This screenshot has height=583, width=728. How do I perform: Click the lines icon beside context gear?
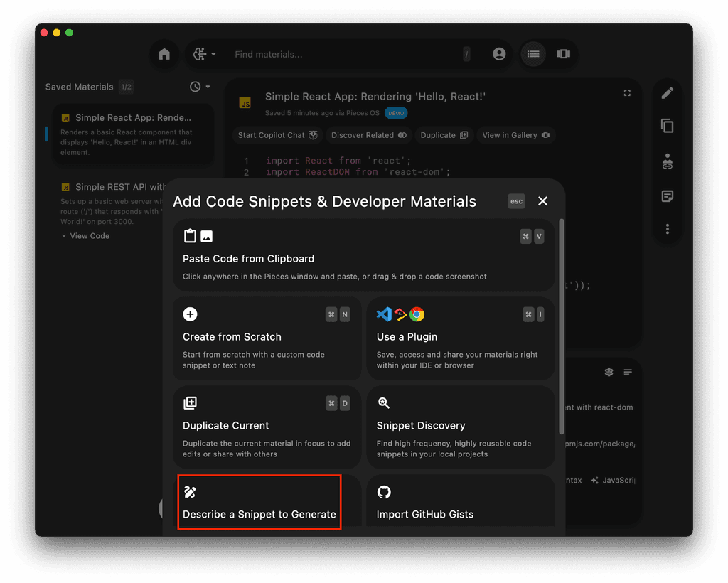628,372
